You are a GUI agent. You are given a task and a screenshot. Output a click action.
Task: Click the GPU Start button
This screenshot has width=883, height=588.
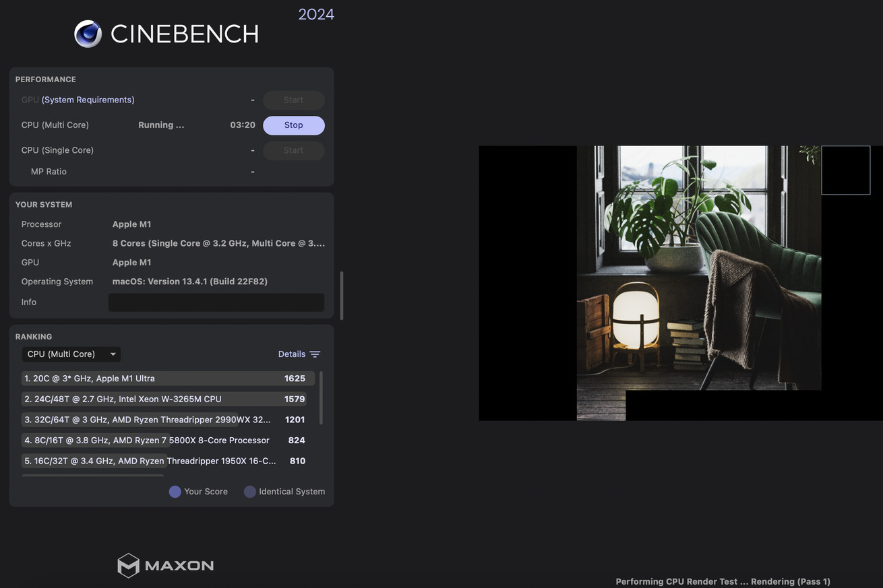[293, 100]
